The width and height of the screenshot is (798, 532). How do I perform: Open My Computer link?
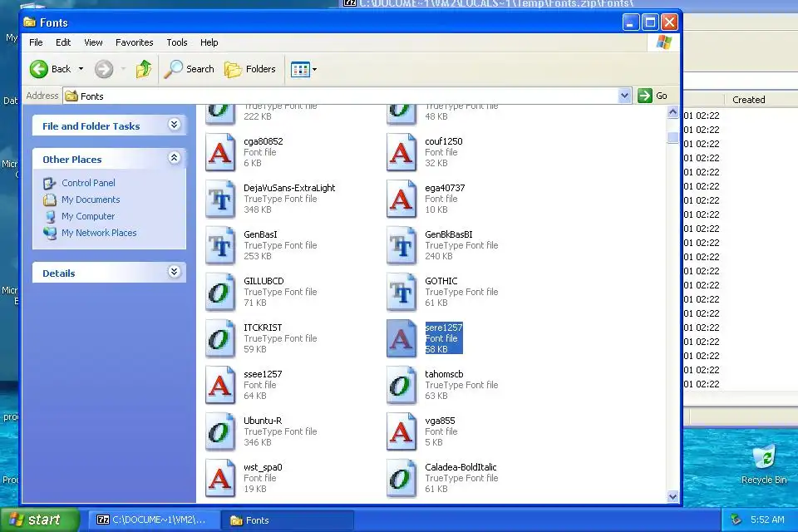(88, 216)
